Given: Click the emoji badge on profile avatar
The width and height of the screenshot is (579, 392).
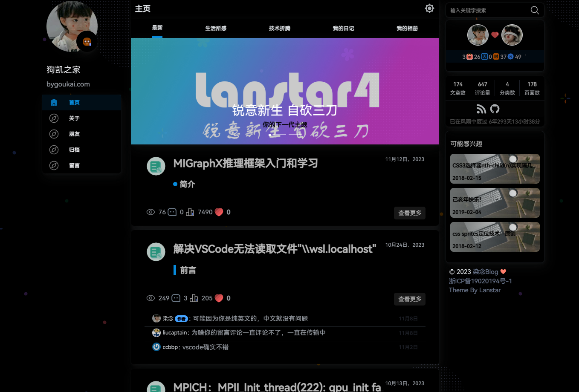Looking at the screenshot, I should tap(87, 42).
